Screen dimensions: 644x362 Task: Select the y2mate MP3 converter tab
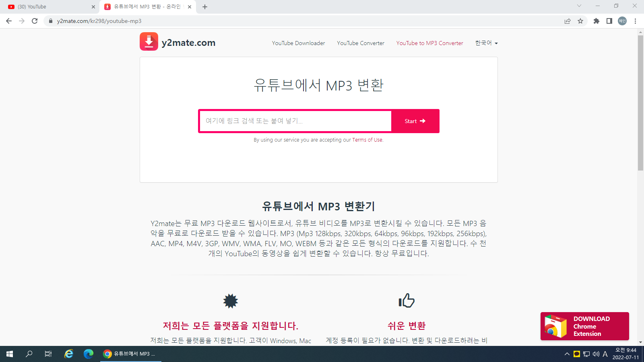(x=148, y=7)
